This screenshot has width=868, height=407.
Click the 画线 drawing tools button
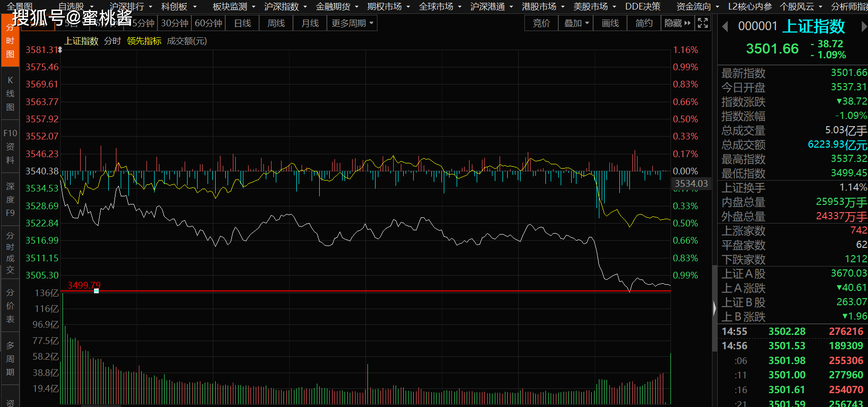click(x=610, y=23)
